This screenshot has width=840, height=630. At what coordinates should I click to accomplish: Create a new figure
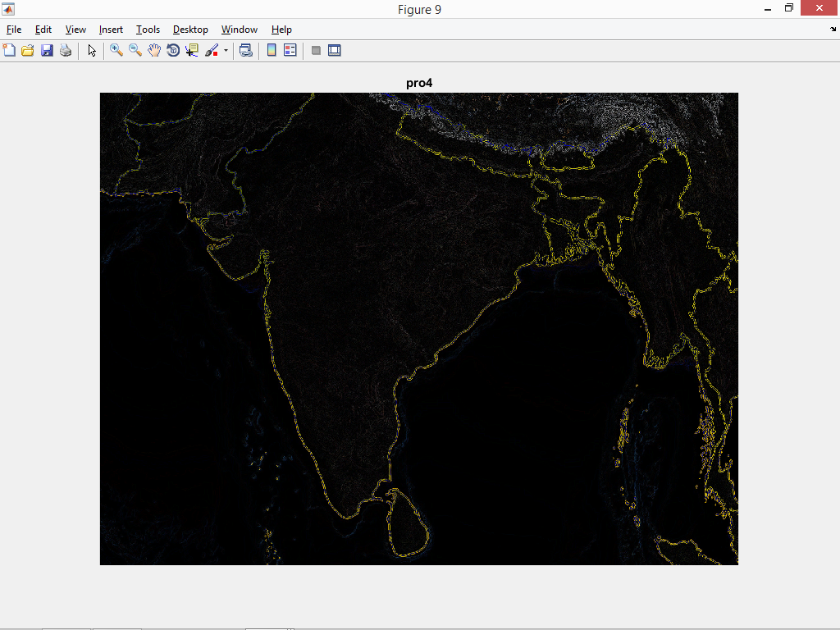click(9, 50)
